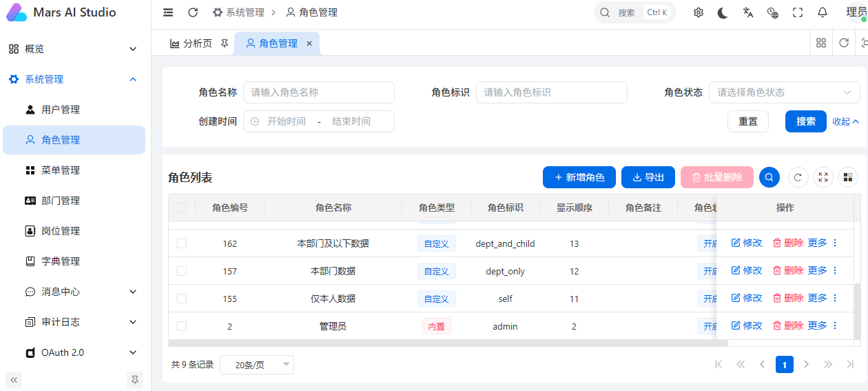Image resolution: width=868 pixels, height=391 pixels.
Task: Click 导出 button
Action: pos(648,177)
